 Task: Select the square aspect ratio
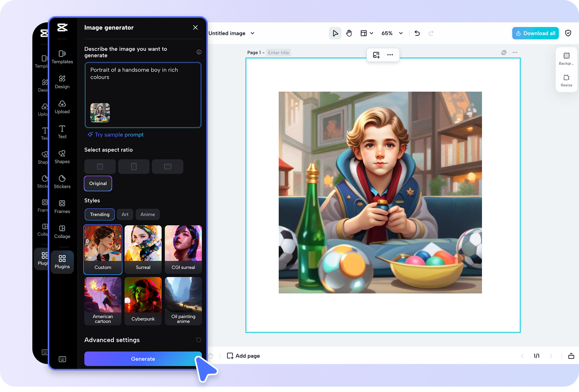pos(100,166)
